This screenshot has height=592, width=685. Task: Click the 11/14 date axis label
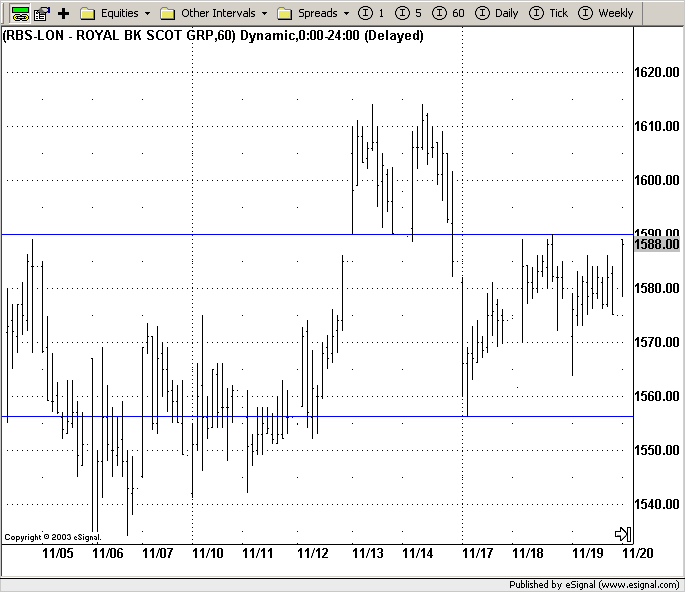(x=418, y=554)
